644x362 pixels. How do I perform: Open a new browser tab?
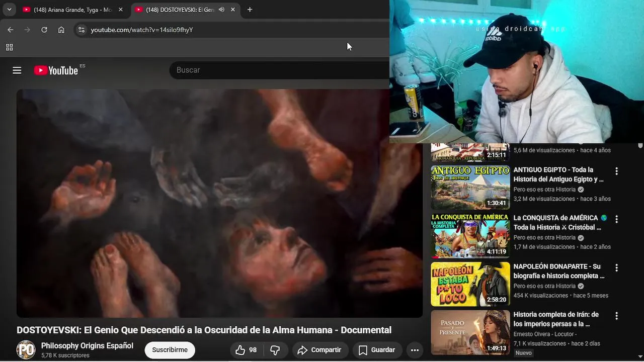click(x=250, y=10)
